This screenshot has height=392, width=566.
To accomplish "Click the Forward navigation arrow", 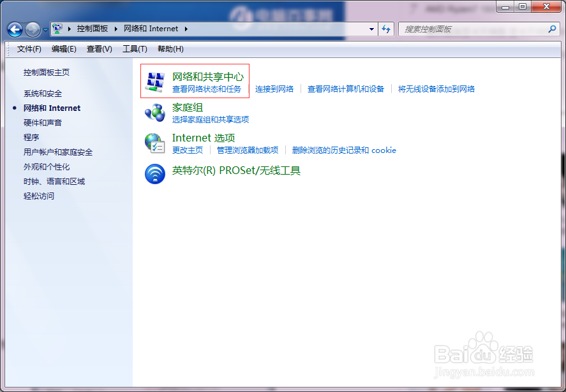I will (x=33, y=29).
